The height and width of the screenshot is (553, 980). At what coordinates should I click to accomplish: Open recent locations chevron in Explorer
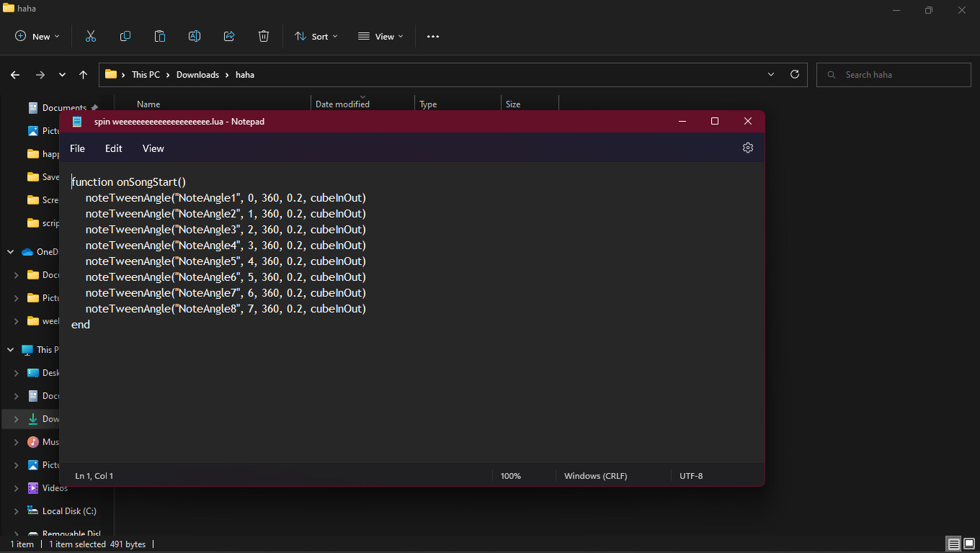pyautogui.click(x=62, y=75)
